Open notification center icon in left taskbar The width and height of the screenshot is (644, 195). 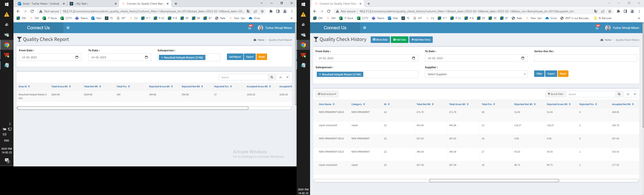tap(7, 161)
